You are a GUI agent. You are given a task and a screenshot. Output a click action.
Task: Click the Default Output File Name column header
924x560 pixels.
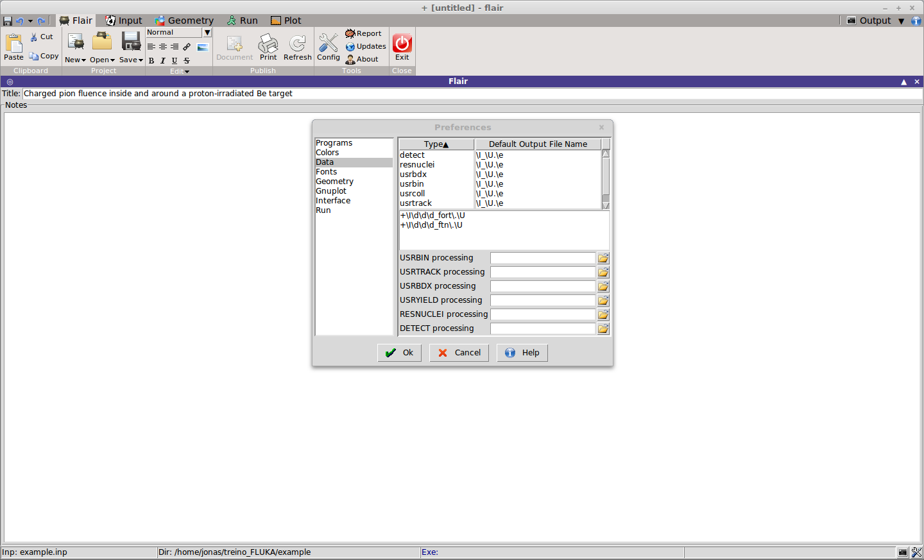coord(538,144)
